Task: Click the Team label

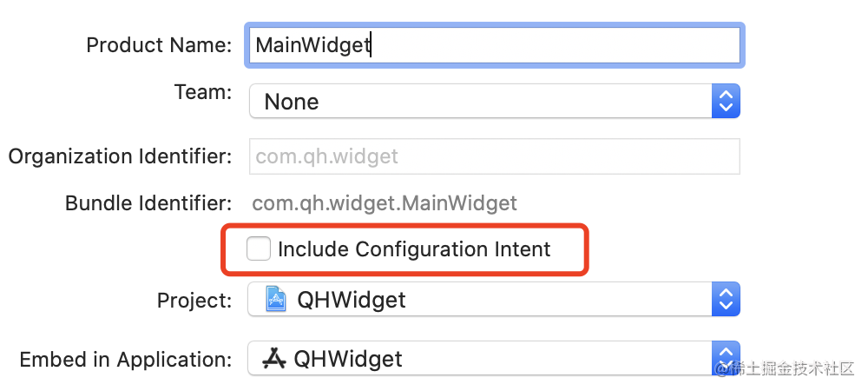Action: (x=203, y=91)
